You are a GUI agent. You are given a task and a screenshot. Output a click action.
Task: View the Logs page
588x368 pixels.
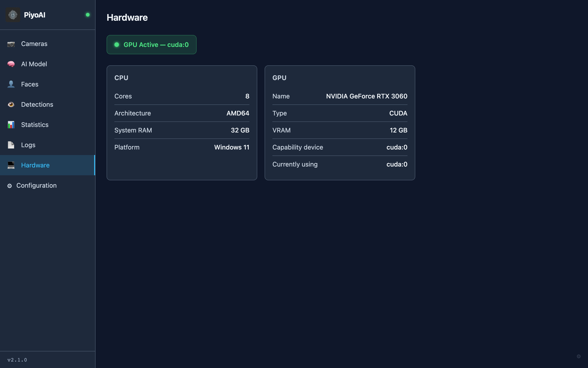click(x=48, y=145)
